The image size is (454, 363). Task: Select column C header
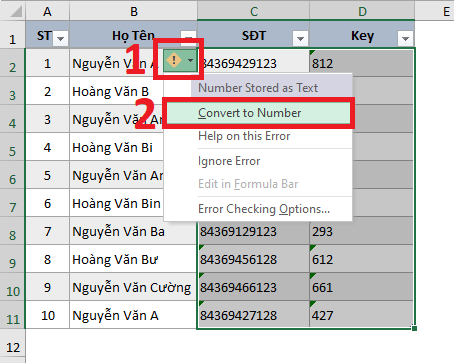click(254, 11)
